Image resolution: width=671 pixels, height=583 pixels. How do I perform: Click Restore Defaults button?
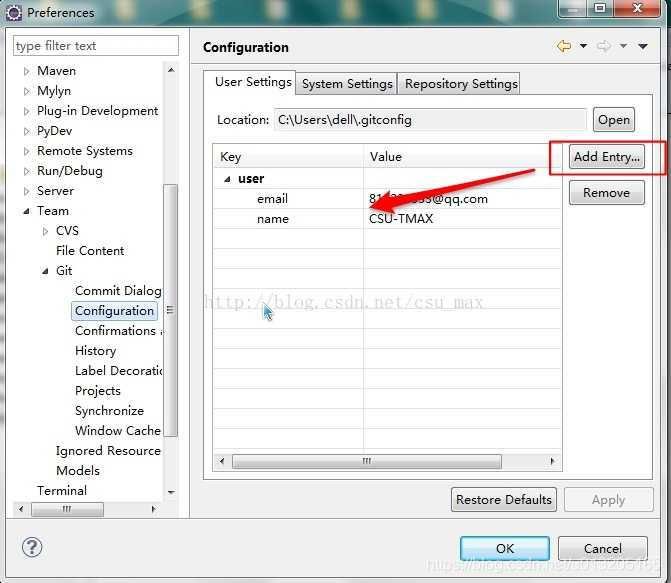coord(504,500)
